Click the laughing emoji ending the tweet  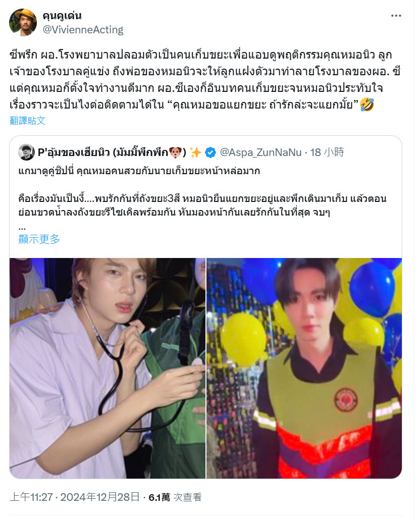(367, 105)
